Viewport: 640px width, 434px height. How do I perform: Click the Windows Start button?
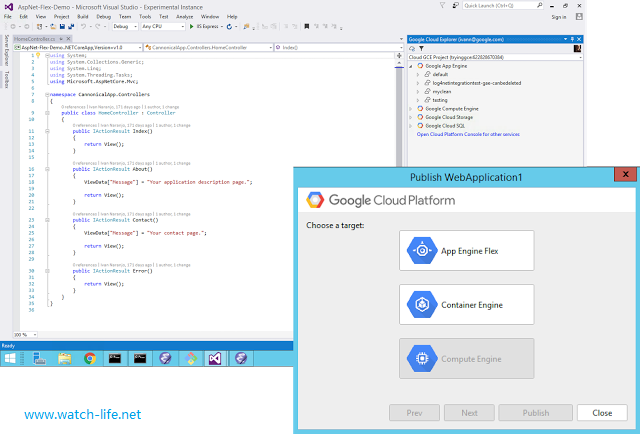(9, 358)
